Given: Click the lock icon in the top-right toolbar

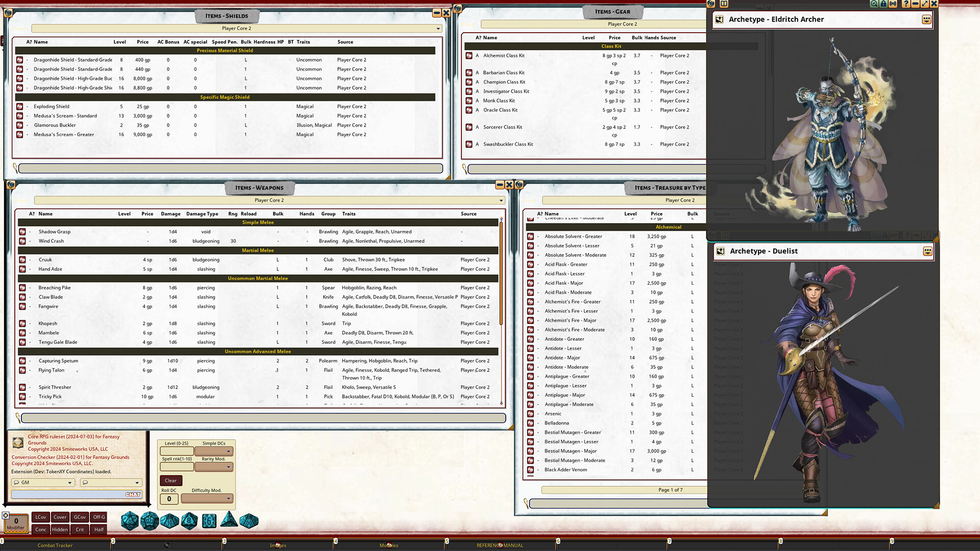Looking at the screenshot, I should point(884,4).
